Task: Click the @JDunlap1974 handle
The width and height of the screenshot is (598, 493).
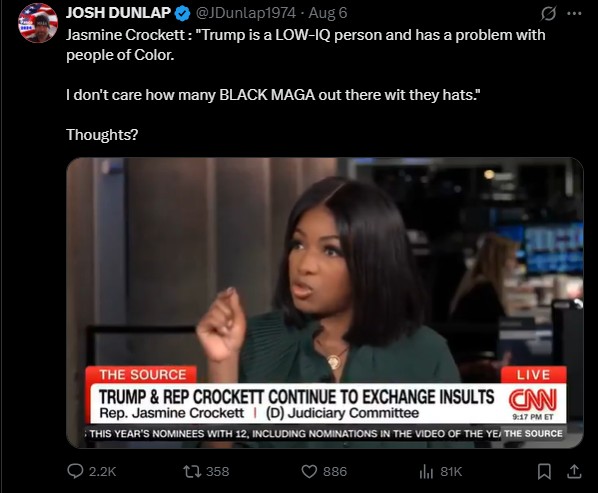Action: coord(246,13)
